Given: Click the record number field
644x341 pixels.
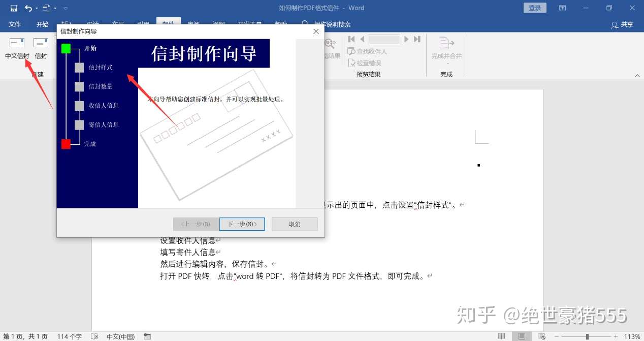Looking at the screenshot, I should point(384,39).
